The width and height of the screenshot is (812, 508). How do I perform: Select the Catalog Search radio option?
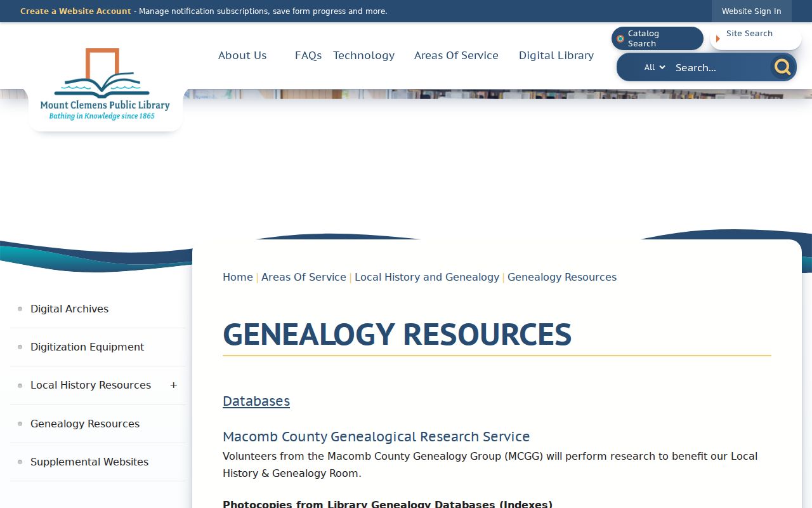(x=657, y=39)
